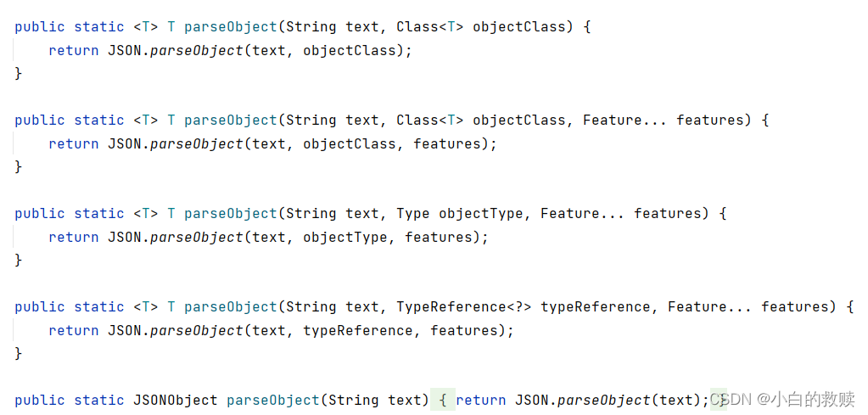Click the return keyword in the first method

tap(74, 50)
